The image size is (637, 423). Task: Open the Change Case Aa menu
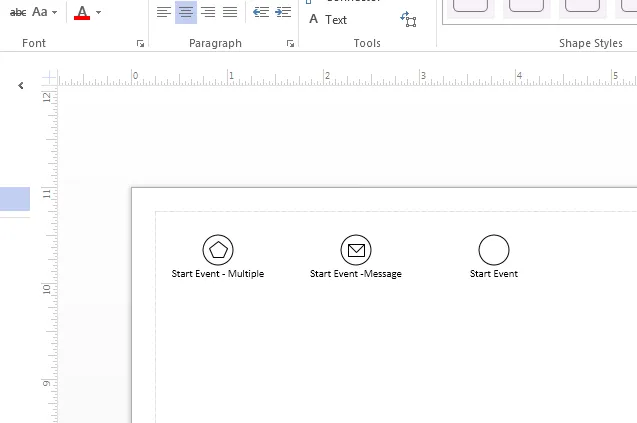44,12
